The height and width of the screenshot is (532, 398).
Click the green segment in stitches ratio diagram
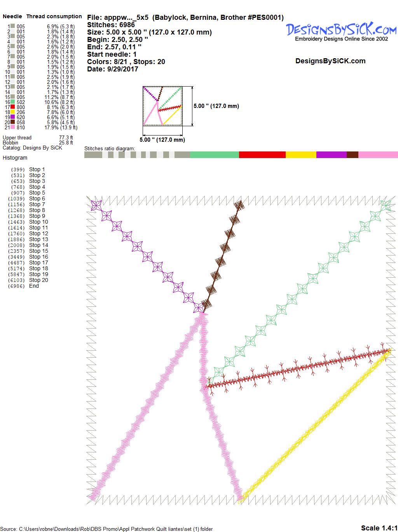(x=214, y=155)
